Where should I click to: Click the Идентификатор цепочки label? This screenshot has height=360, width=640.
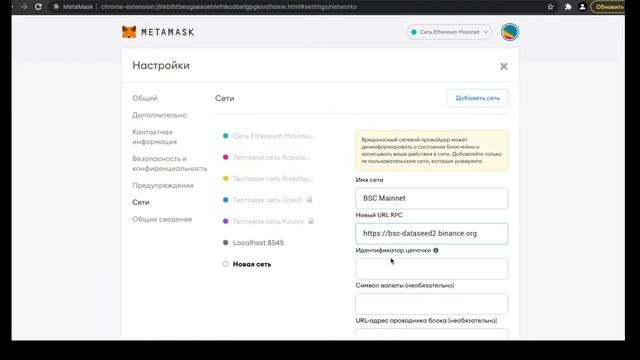click(393, 250)
